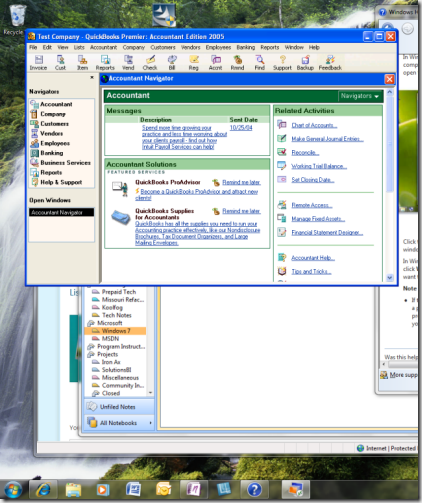Close the Navigators side panel
Image resolution: width=422 pixels, height=503 pixels.
(92, 77)
